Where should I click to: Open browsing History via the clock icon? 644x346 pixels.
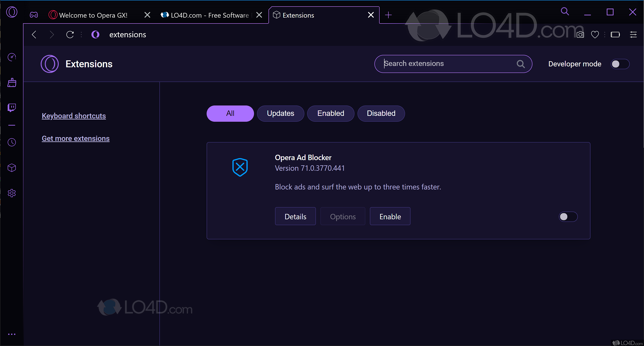pos(12,142)
